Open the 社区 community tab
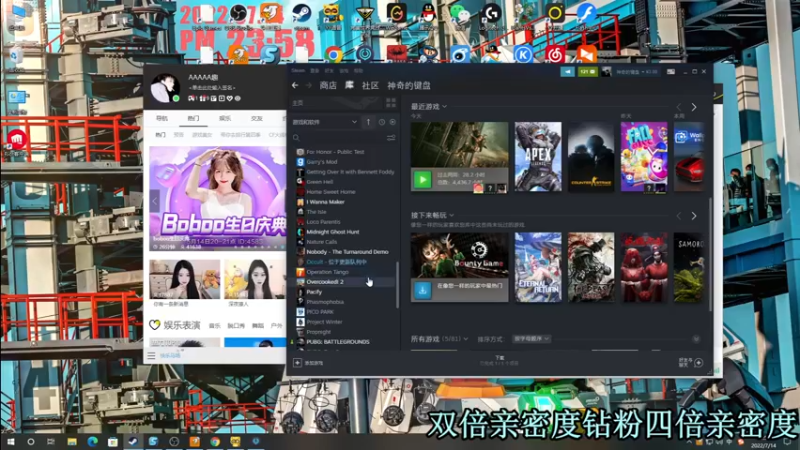The image size is (800, 450). coord(370,85)
